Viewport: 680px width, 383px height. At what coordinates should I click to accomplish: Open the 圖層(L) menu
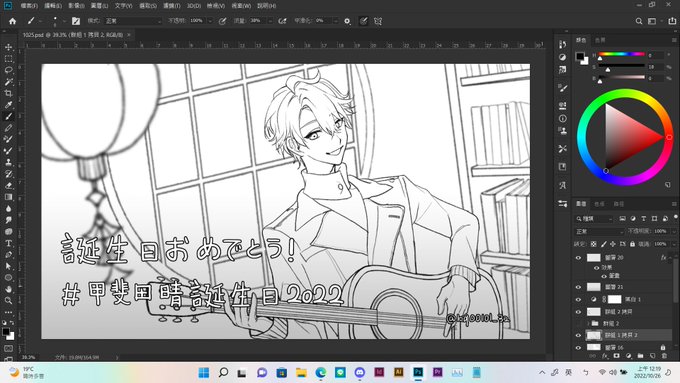100,6
